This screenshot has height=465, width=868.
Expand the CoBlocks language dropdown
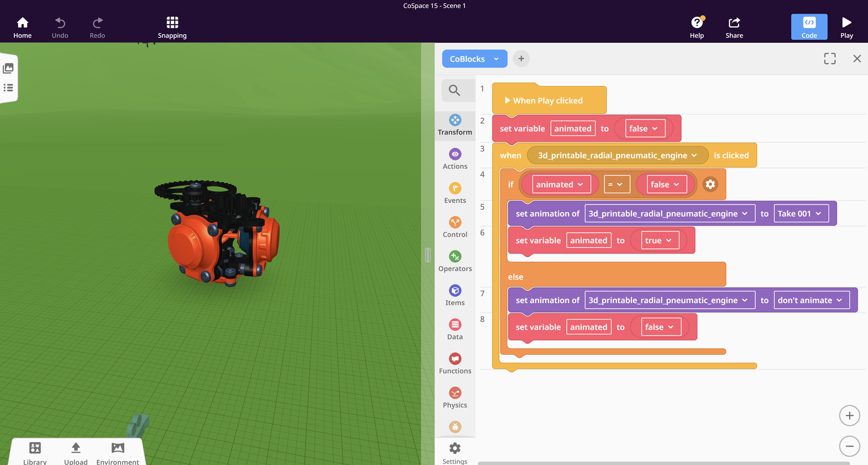click(x=474, y=59)
